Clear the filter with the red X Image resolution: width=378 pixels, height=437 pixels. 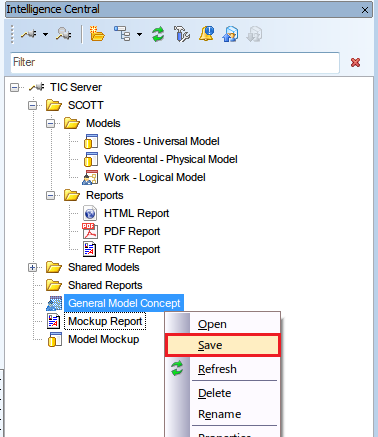(x=355, y=62)
